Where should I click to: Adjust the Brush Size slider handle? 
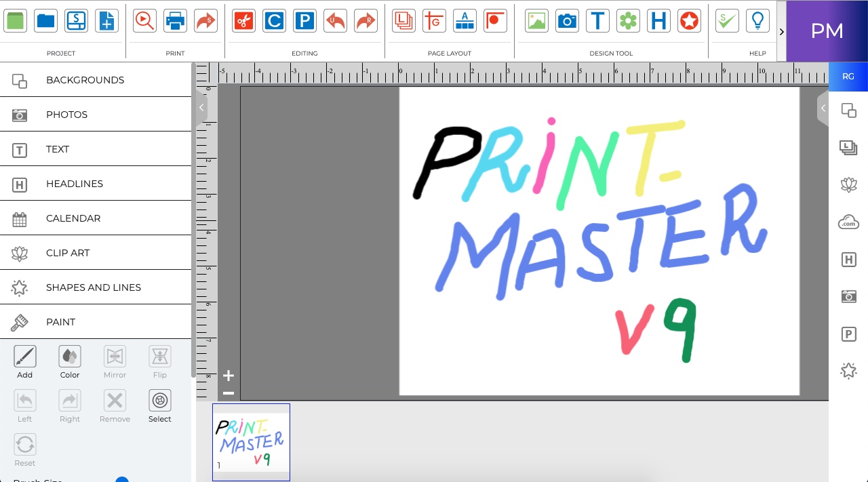coord(122,480)
